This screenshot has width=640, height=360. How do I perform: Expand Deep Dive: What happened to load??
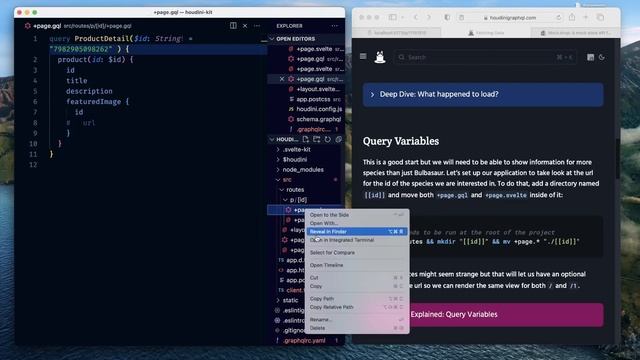(483, 94)
